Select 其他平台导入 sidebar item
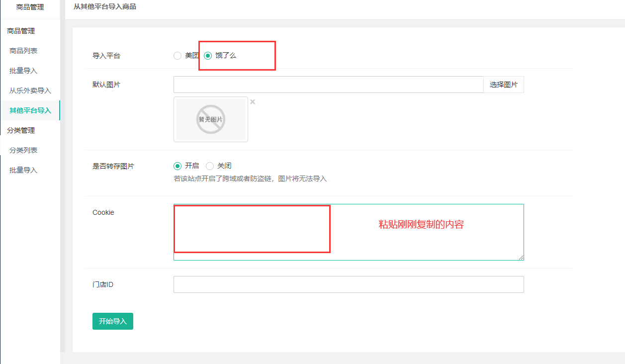This screenshot has width=625, height=364. (30, 110)
